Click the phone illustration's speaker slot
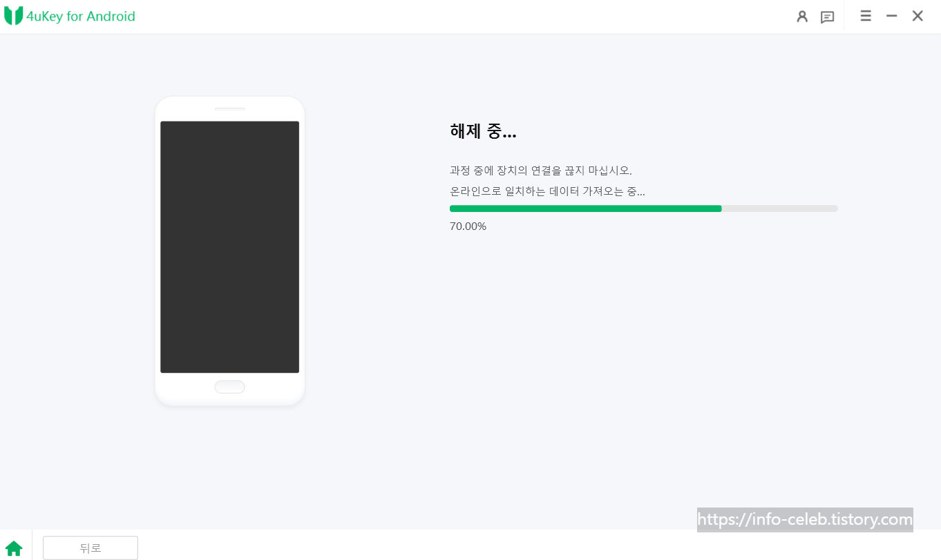 tap(229, 108)
